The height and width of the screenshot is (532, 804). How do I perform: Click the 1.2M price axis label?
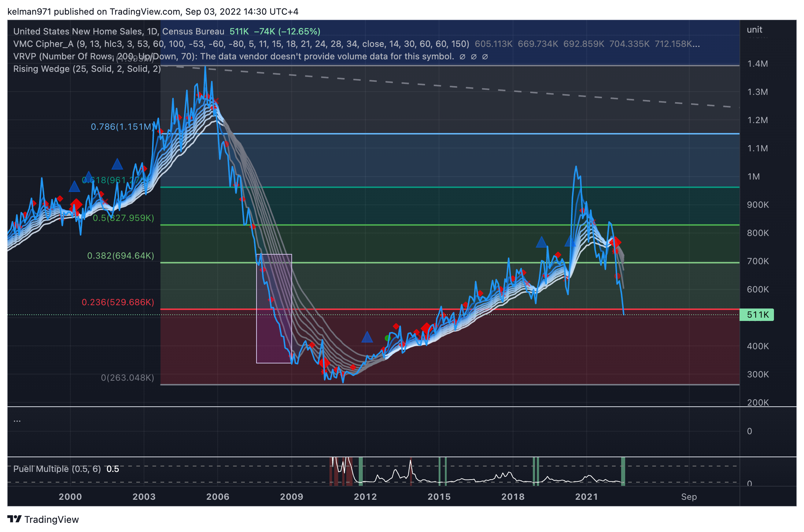click(757, 120)
